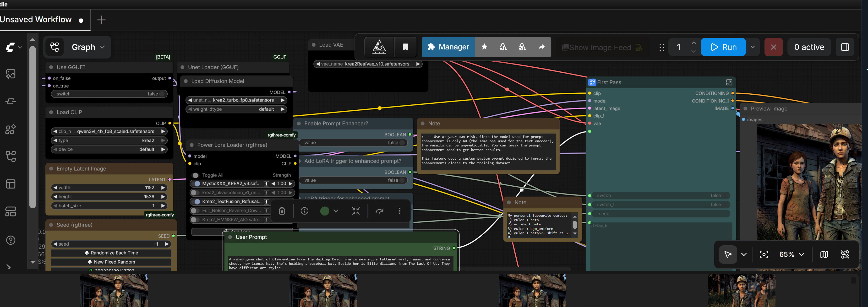Click Randomize Each Time button

[x=111, y=253]
